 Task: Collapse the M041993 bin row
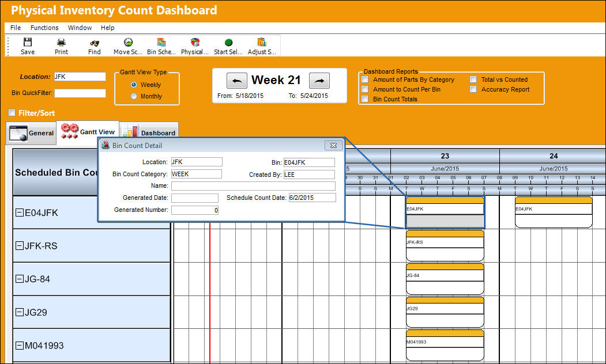tap(20, 345)
